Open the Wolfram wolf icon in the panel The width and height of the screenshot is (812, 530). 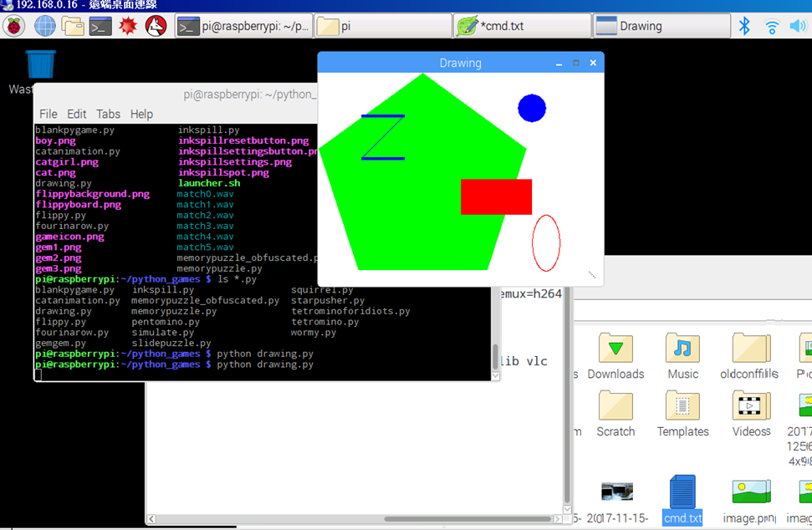[x=156, y=26]
